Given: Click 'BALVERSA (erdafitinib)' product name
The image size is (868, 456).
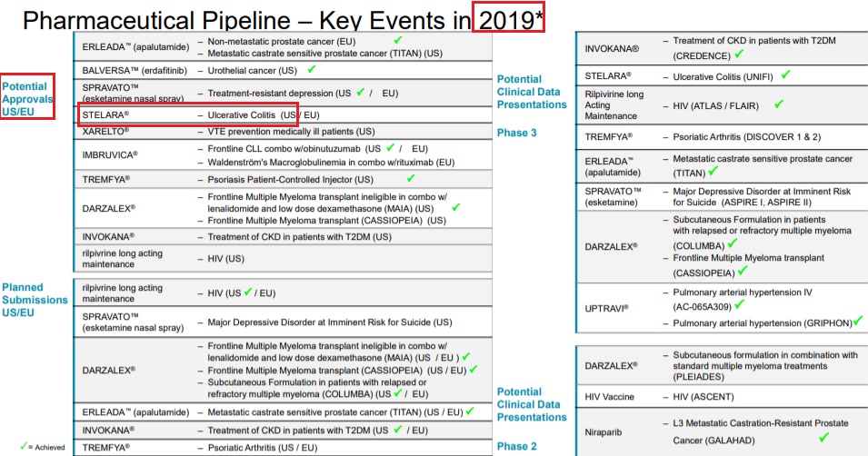Looking at the screenshot, I should point(135,71).
